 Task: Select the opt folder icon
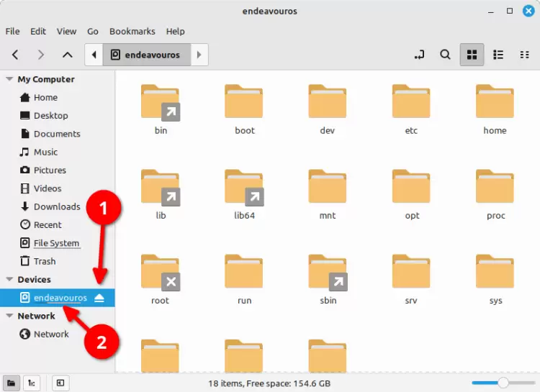point(411,186)
